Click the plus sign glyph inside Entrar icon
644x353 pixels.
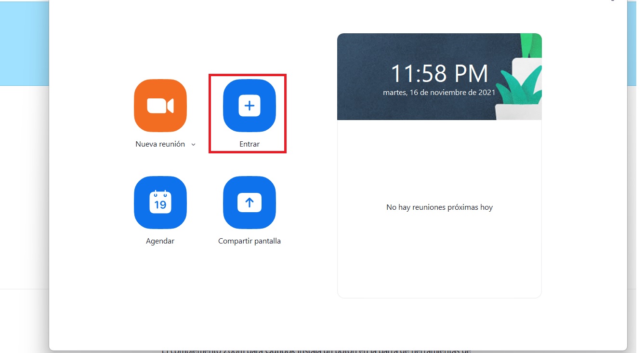click(x=250, y=106)
